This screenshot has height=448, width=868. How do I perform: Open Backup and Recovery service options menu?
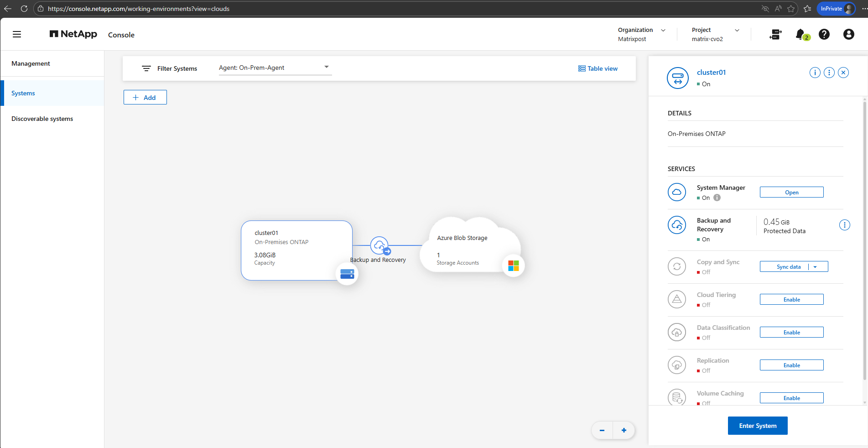844,225
